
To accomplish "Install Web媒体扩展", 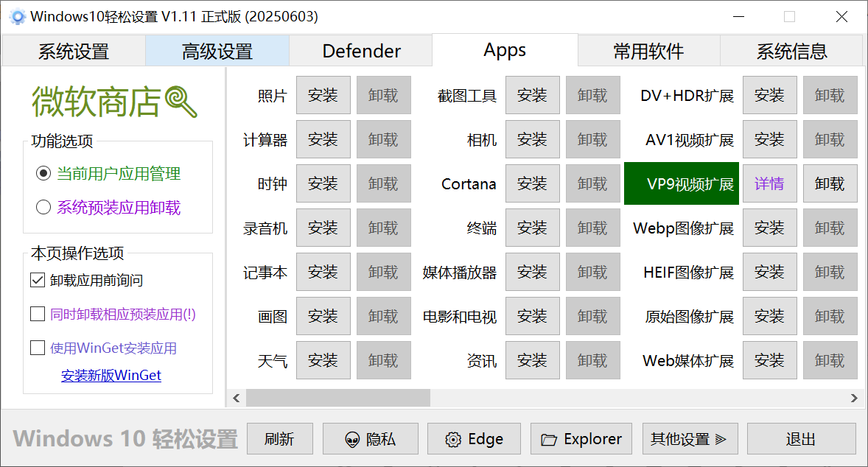I will [769, 361].
